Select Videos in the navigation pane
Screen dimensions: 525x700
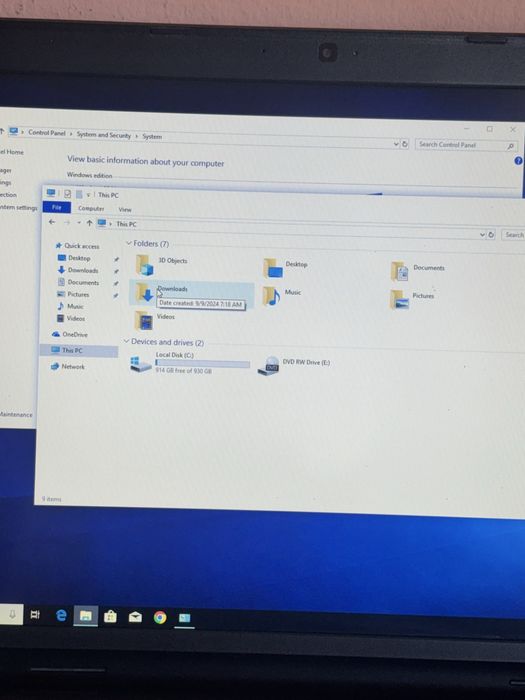pos(71,318)
